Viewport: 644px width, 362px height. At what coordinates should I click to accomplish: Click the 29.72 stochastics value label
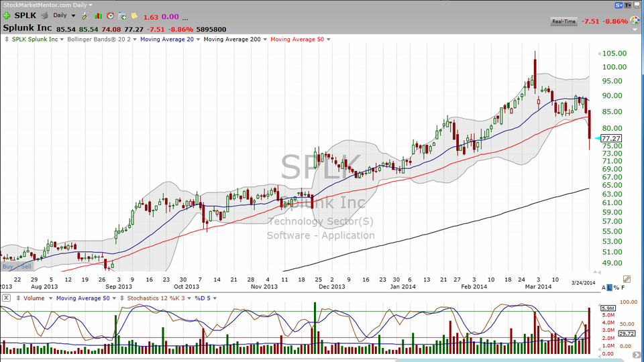point(627,334)
